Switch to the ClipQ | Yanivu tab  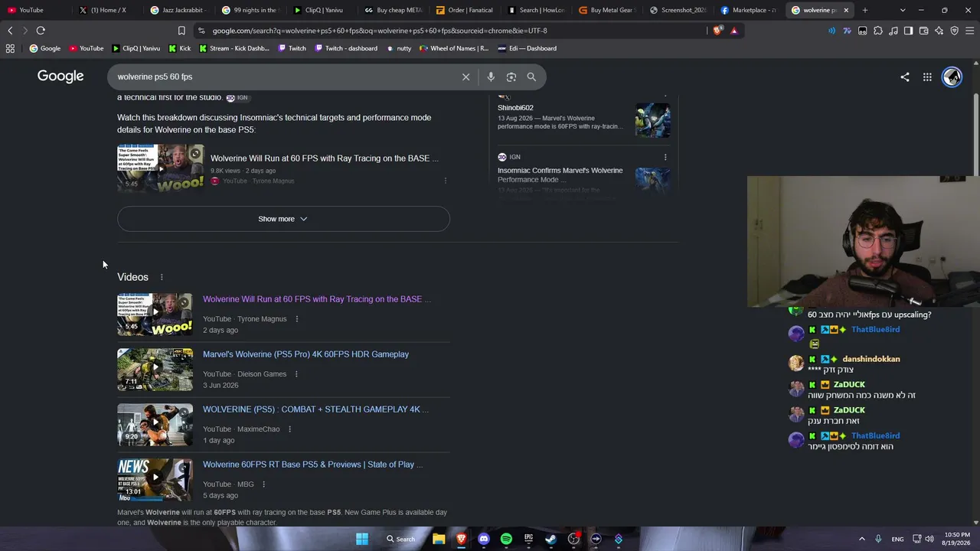pos(323,10)
